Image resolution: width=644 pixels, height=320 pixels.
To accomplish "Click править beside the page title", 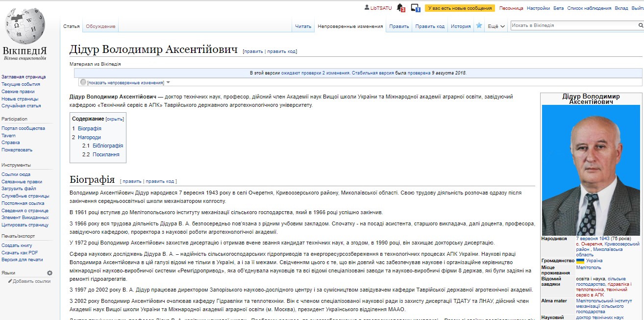I will coord(253,51).
